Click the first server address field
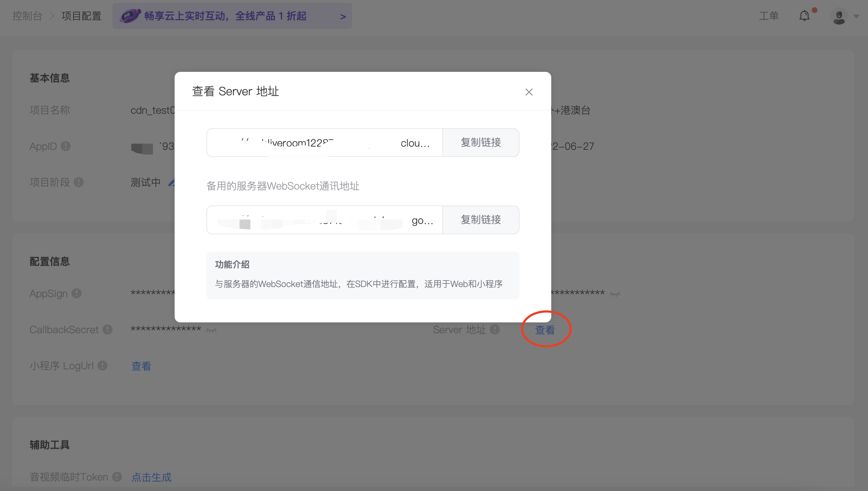Viewport: 868px width, 491px height. (x=324, y=143)
